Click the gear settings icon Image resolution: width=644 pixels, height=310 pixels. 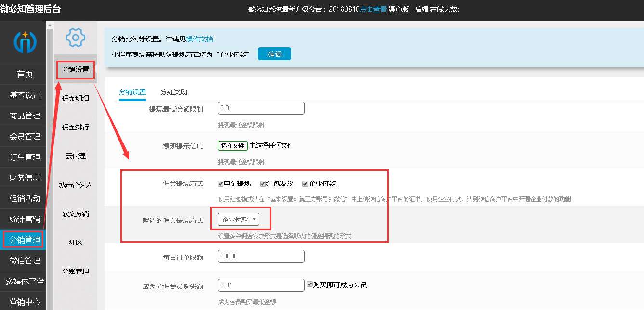point(75,37)
